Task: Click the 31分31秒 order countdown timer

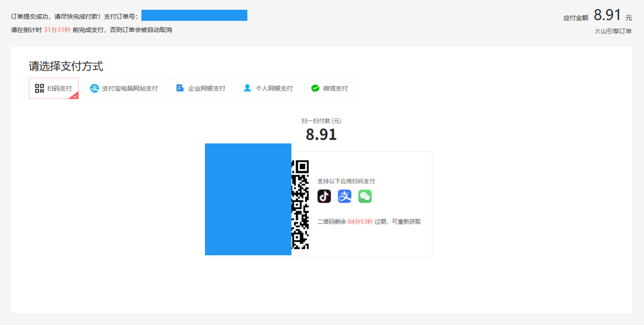Action: 57,30
